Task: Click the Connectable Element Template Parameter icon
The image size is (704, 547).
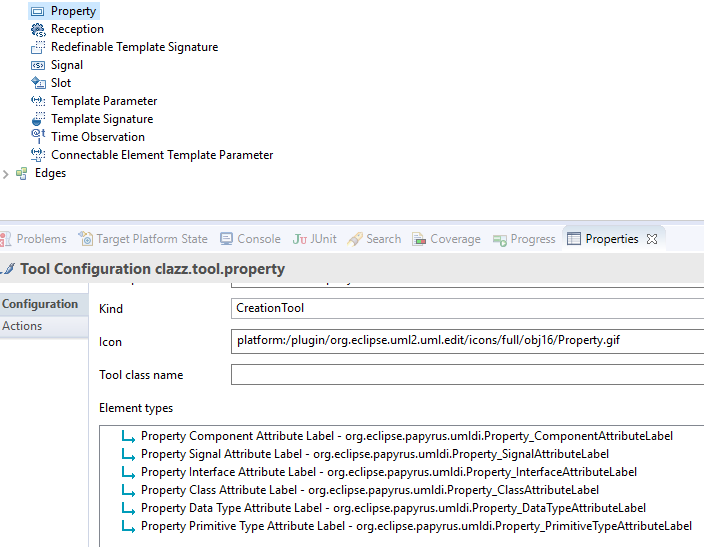Action: pyautogui.click(x=38, y=155)
